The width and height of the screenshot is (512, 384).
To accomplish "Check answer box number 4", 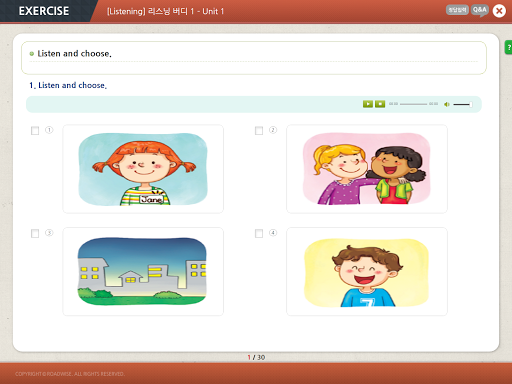I will (259, 233).
